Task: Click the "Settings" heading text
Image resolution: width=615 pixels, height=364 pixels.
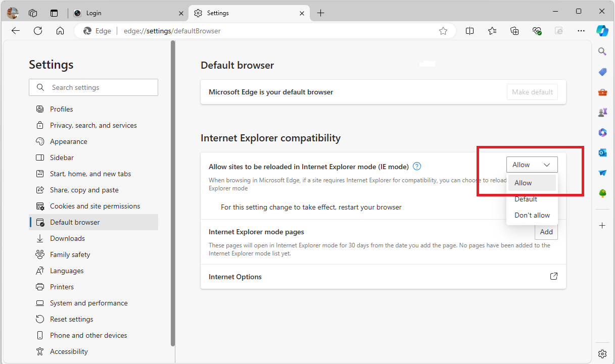Action: tap(51, 65)
